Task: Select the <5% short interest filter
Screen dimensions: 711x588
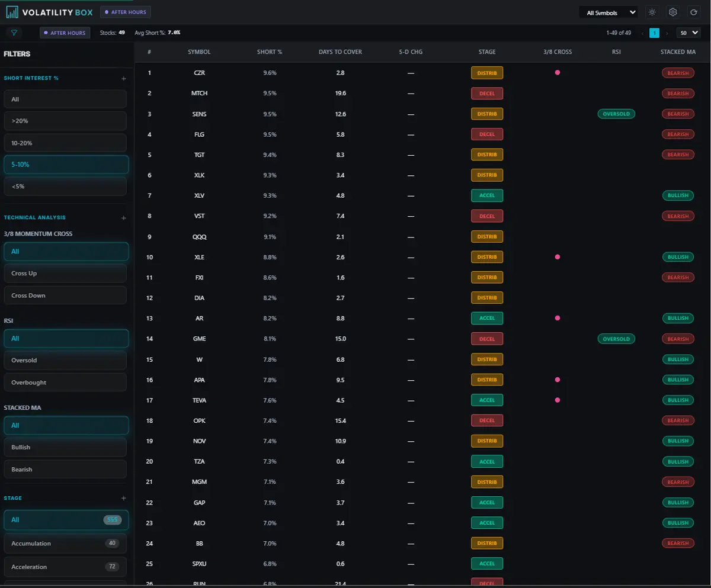Action: pos(65,186)
